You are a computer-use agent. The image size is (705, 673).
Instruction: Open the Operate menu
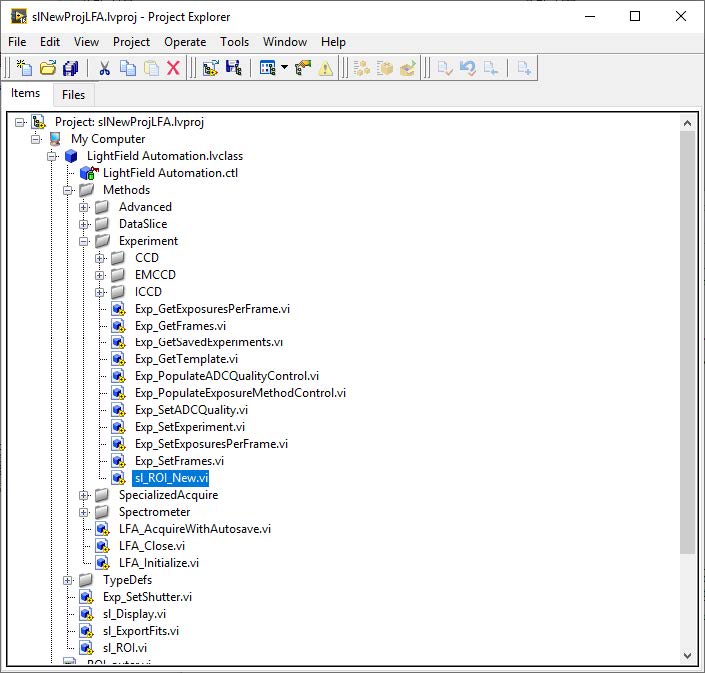pyautogui.click(x=185, y=42)
